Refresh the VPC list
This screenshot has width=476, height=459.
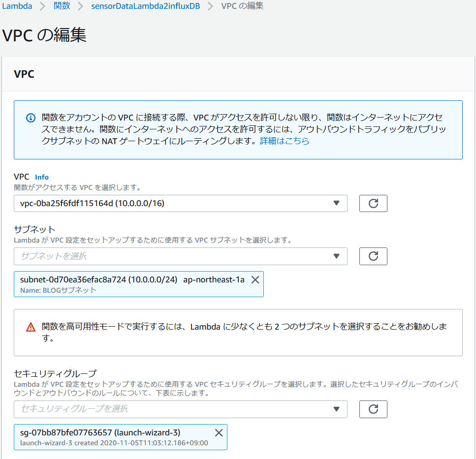(373, 203)
